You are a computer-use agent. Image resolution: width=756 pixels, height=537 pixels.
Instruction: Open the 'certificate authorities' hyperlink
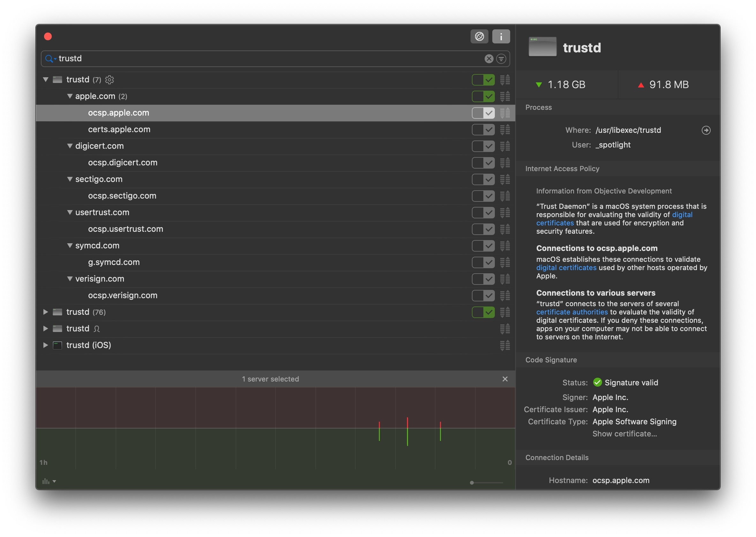(x=571, y=312)
